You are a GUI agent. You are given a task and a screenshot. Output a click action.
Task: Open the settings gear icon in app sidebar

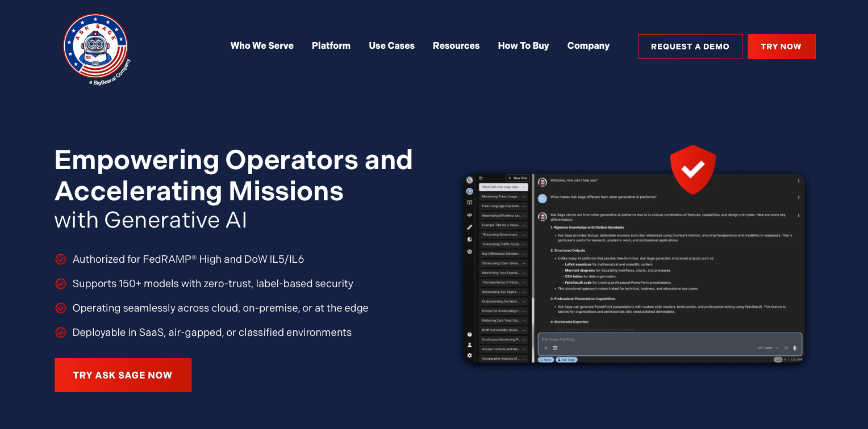(x=470, y=355)
